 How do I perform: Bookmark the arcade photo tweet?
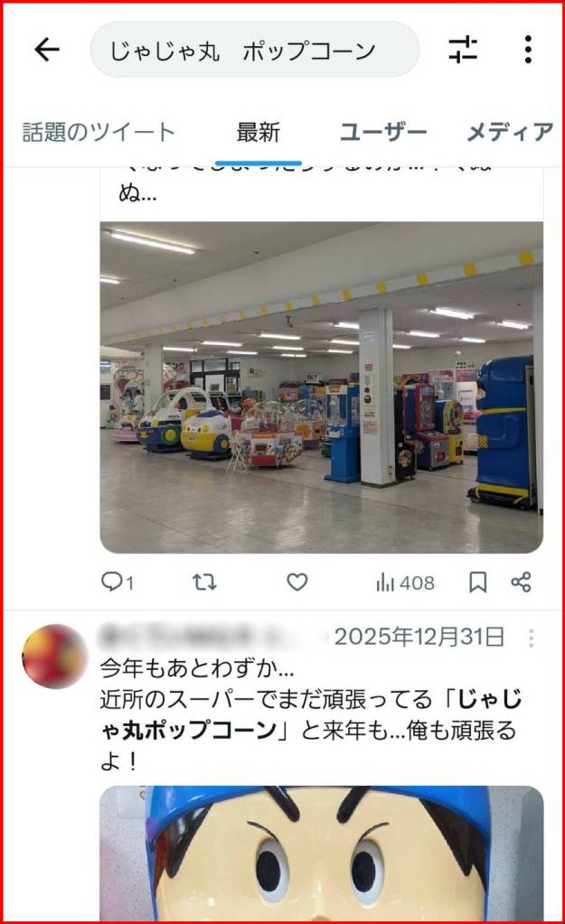(477, 583)
